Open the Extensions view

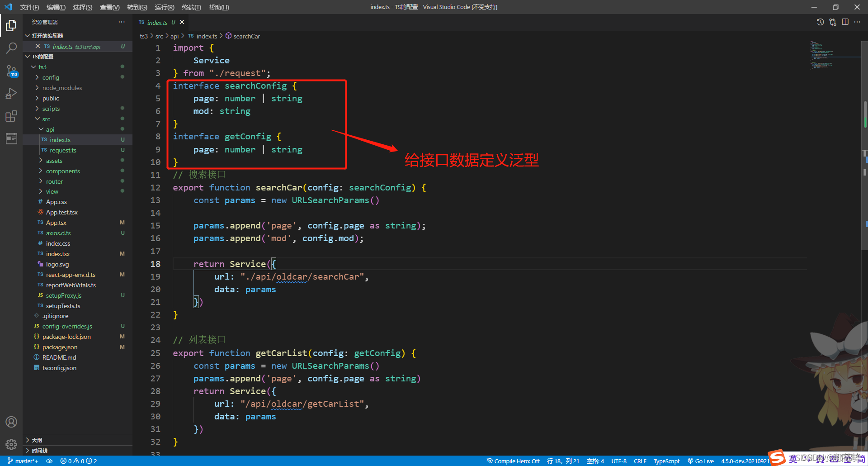(x=11, y=116)
